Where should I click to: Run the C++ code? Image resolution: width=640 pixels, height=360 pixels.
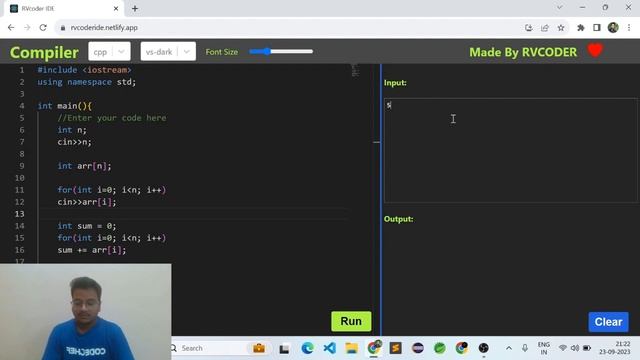(351, 321)
